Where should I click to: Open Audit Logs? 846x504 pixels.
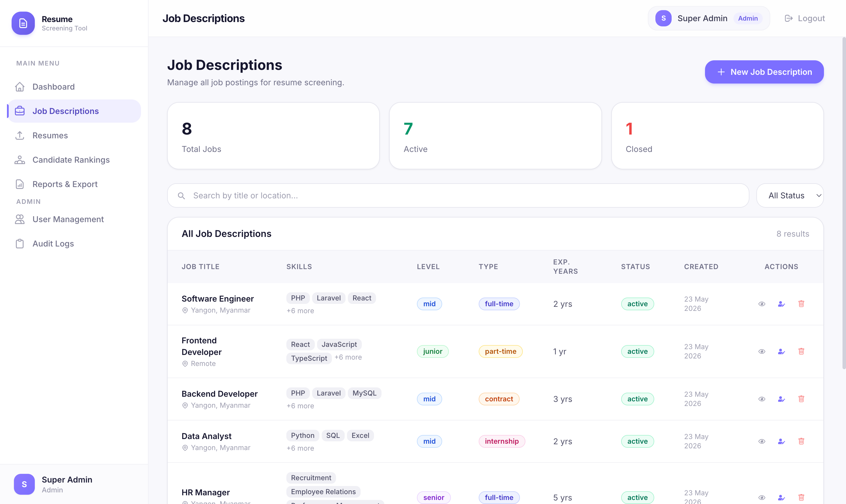tap(74, 244)
